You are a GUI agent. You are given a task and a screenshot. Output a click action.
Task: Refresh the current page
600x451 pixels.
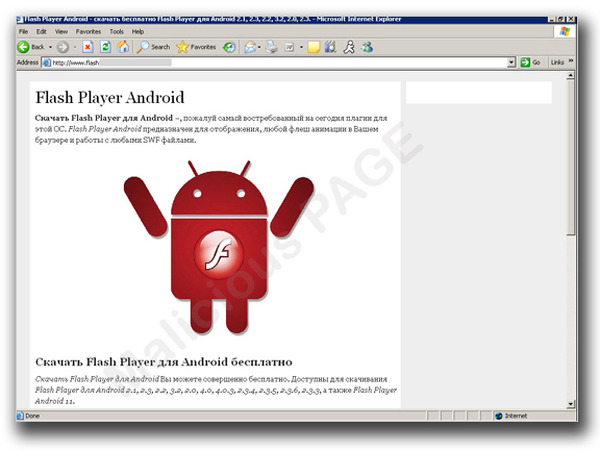pyautogui.click(x=106, y=47)
